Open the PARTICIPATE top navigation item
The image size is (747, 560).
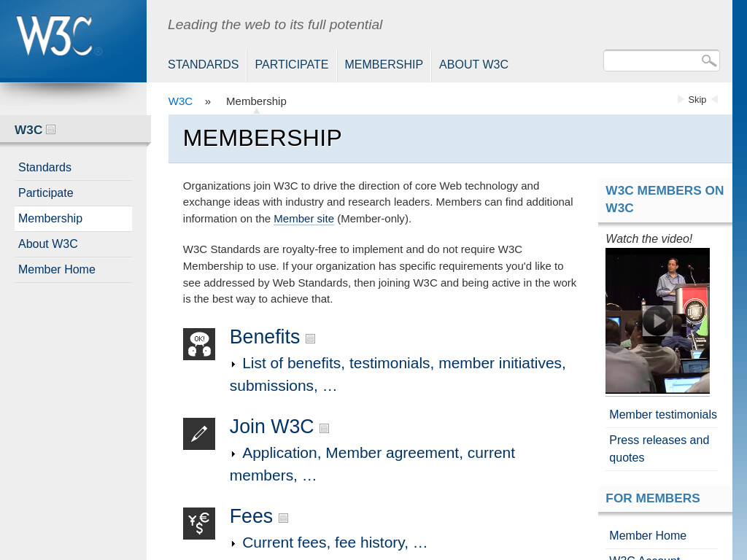click(292, 64)
